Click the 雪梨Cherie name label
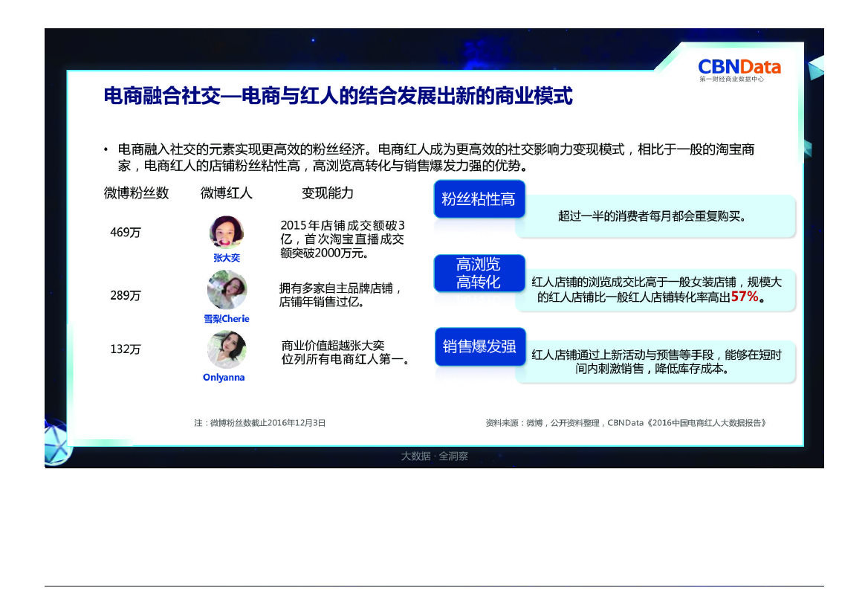The width and height of the screenshot is (868, 614). 227,319
